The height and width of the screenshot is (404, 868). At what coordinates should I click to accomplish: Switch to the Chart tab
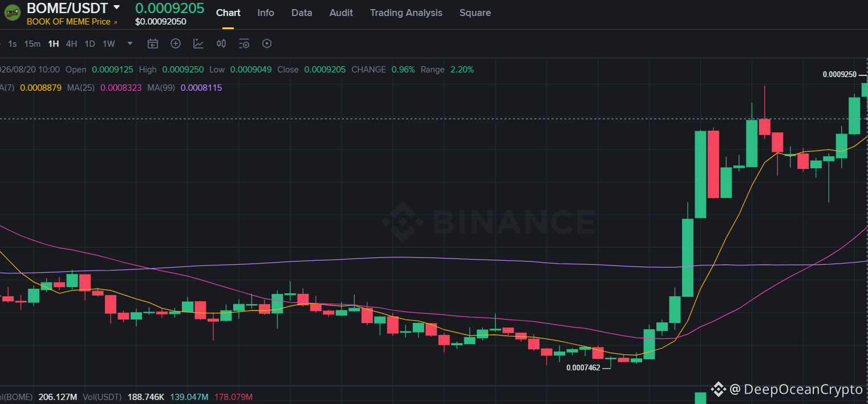coord(228,13)
